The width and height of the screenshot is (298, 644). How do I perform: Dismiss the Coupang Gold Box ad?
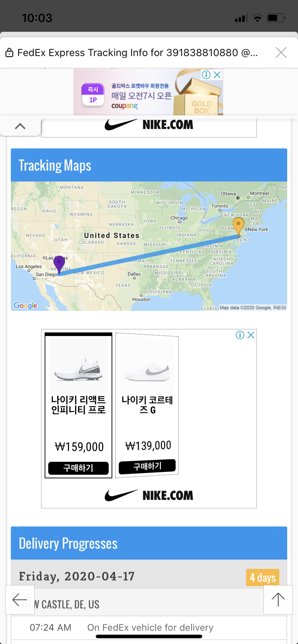(217, 75)
